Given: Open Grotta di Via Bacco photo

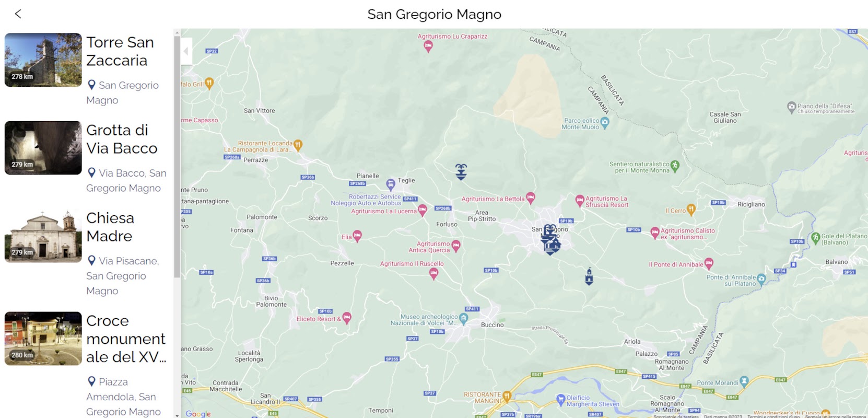Looking at the screenshot, I should click(43, 148).
